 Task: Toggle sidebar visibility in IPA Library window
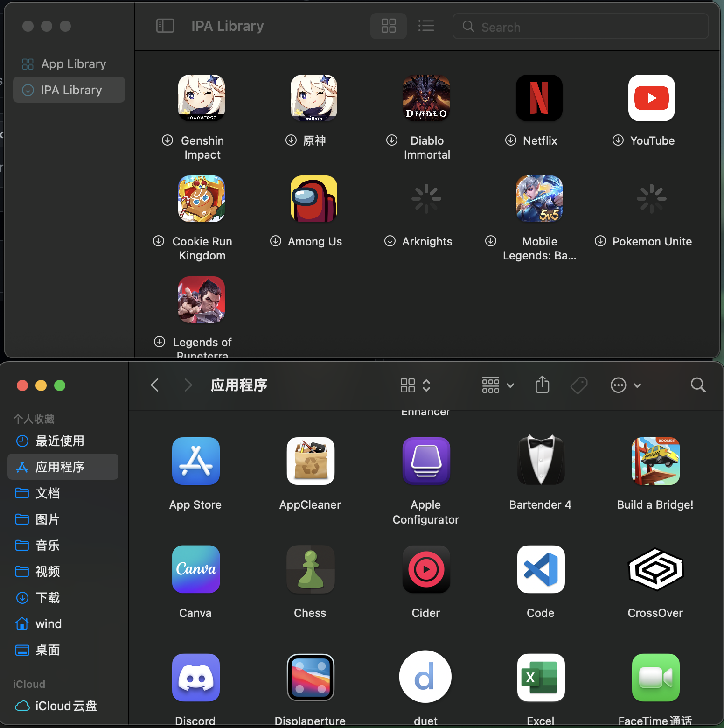click(x=165, y=26)
